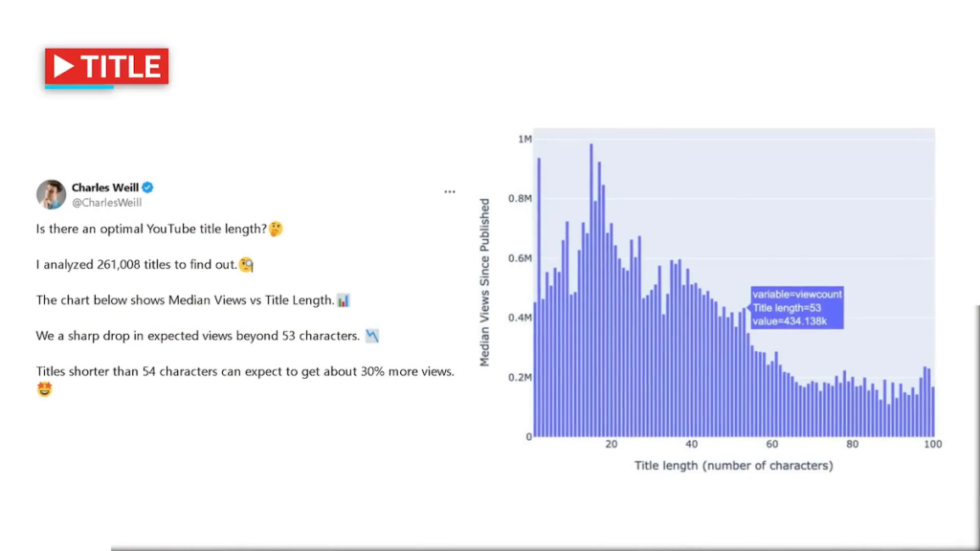Image resolution: width=980 pixels, height=551 pixels.
Task: Click the Charles Weill display name
Action: (105, 187)
